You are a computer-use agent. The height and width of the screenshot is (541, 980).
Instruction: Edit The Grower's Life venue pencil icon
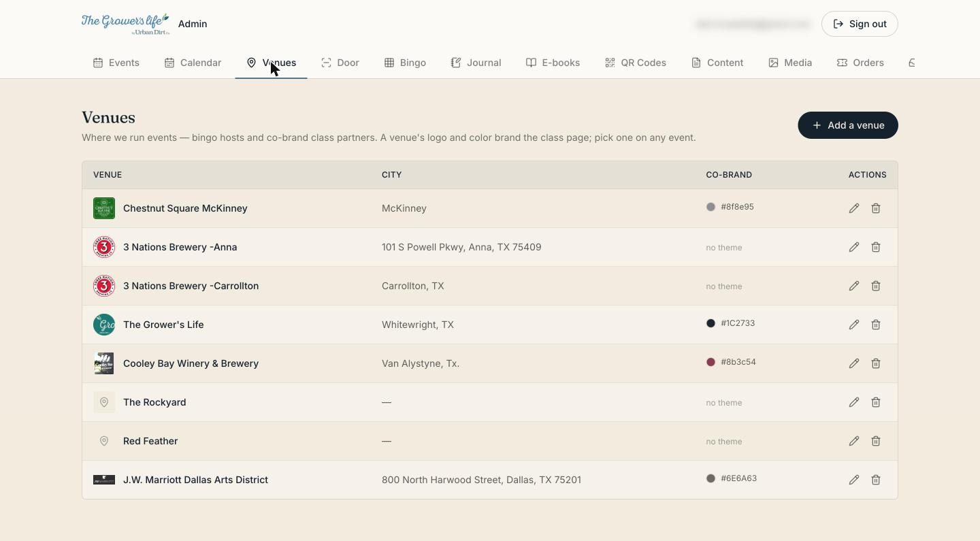click(x=854, y=325)
